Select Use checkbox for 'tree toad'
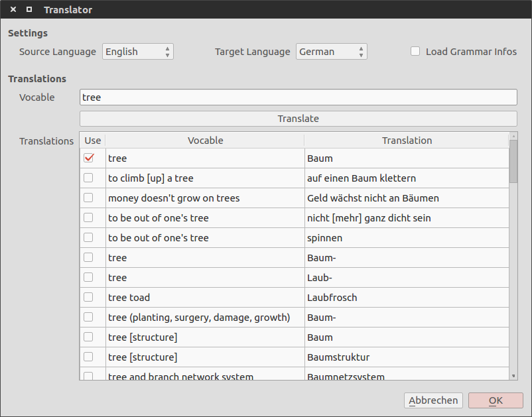This screenshot has height=417, width=532. pos(88,298)
